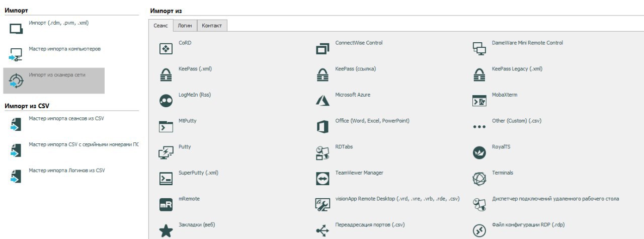The width and height of the screenshot is (644, 239).
Task: Choose the visionApp Remote Desktop icon
Action: 322,205
